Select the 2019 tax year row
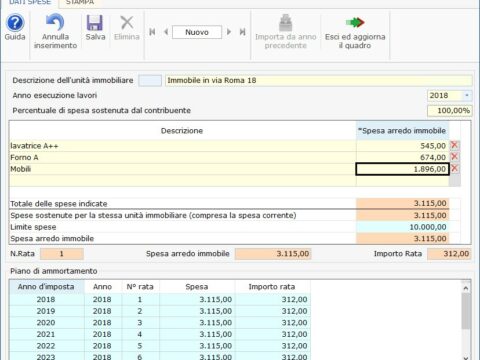The width and height of the screenshot is (480, 360). [160, 311]
